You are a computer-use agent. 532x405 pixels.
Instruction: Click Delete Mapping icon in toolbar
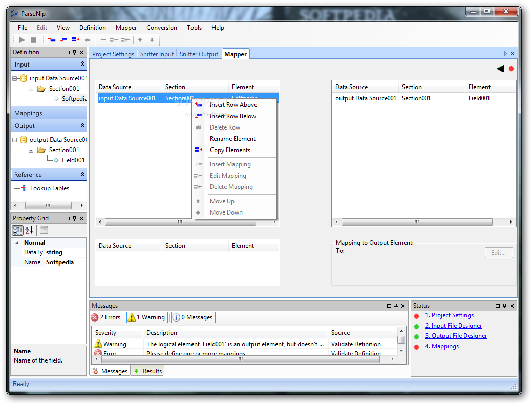(x=125, y=40)
